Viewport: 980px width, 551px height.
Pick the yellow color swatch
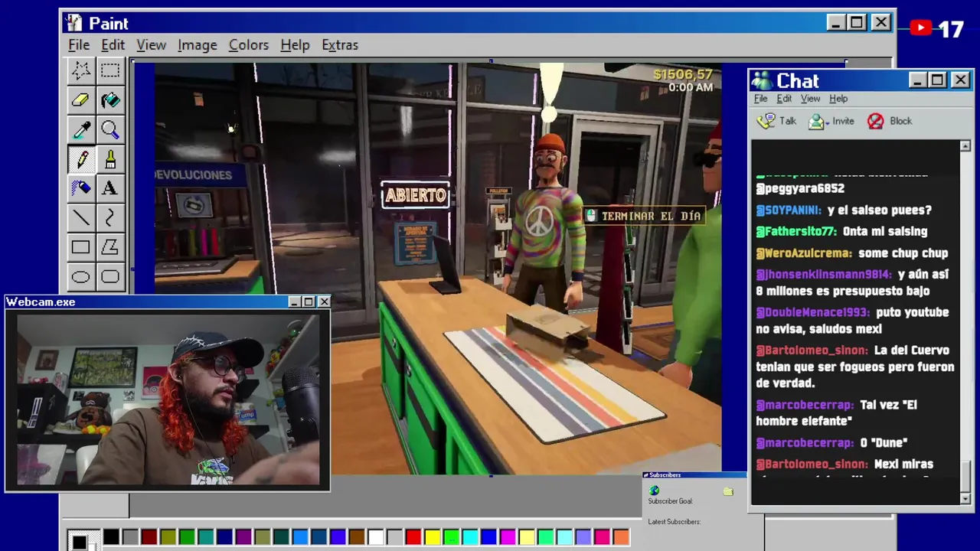pos(432,537)
